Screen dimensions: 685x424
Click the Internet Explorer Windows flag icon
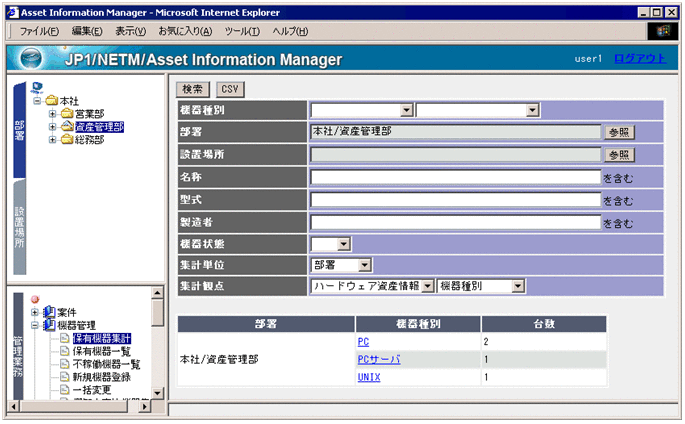pyautogui.click(x=662, y=31)
